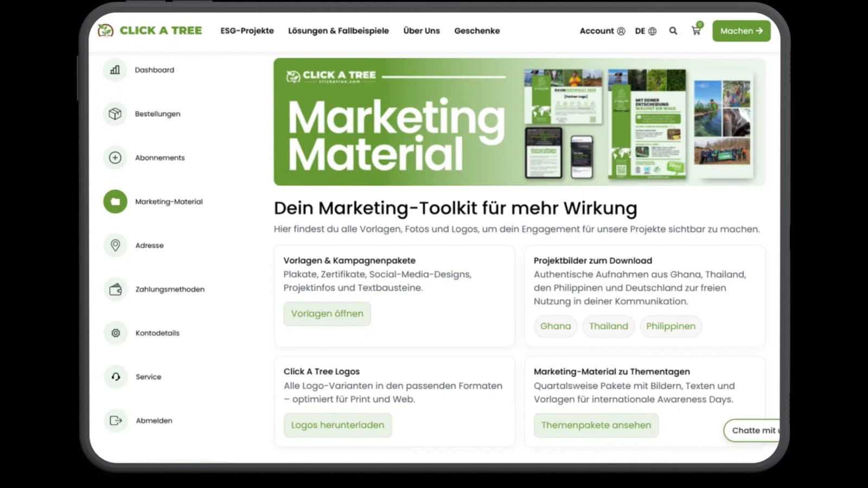Select the active Marketing-Material folder icon
This screenshot has height=488, width=868.
click(x=115, y=202)
